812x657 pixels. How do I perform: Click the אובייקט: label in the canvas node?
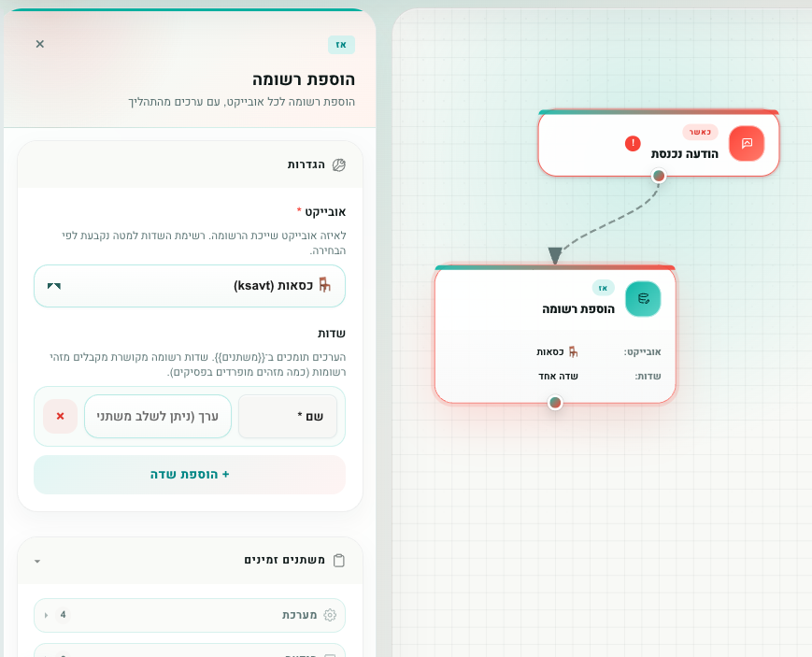click(643, 351)
